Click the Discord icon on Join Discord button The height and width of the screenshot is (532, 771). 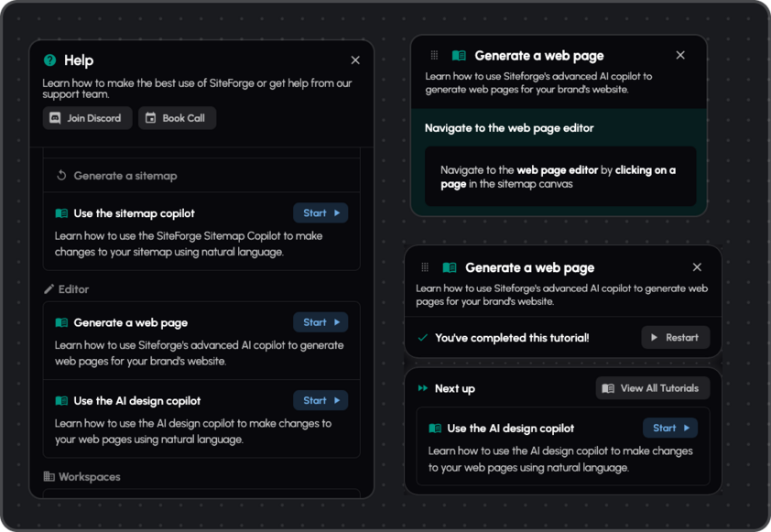point(56,117)
